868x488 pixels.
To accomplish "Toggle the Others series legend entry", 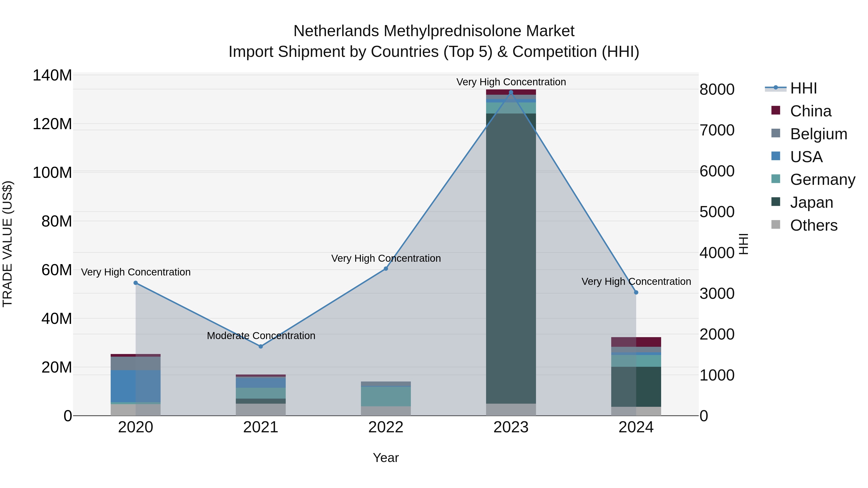I will click(804, 225).
